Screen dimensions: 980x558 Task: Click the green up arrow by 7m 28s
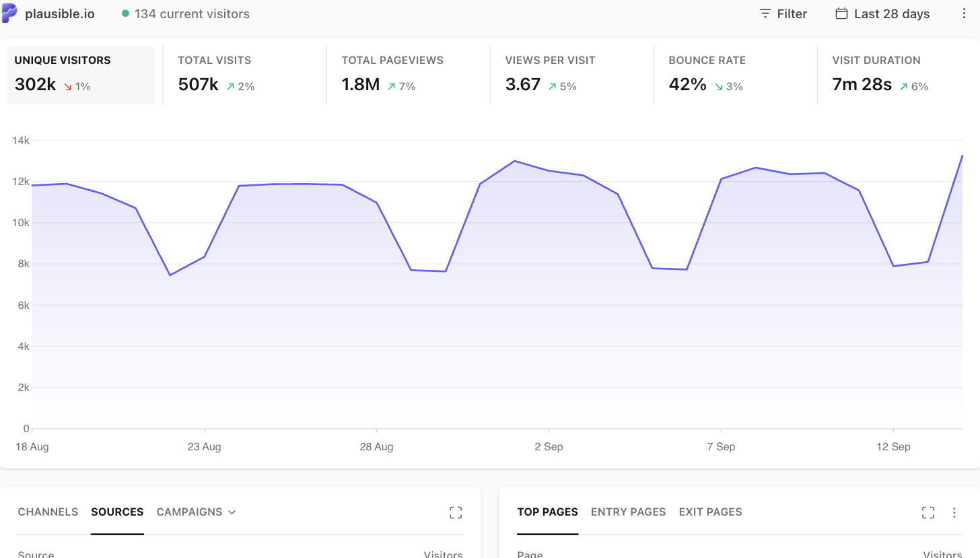[904, 87]
